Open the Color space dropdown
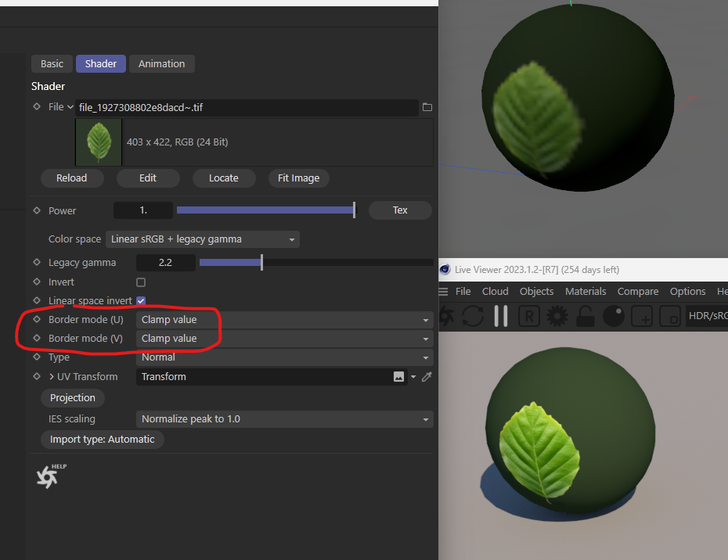The image size is (728, 560). (203, 239)
